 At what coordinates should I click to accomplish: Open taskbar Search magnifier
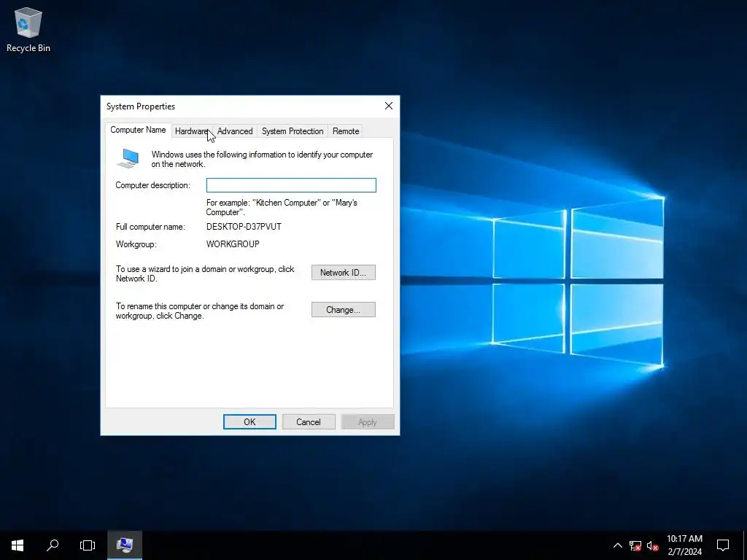[x=53, y=545]
